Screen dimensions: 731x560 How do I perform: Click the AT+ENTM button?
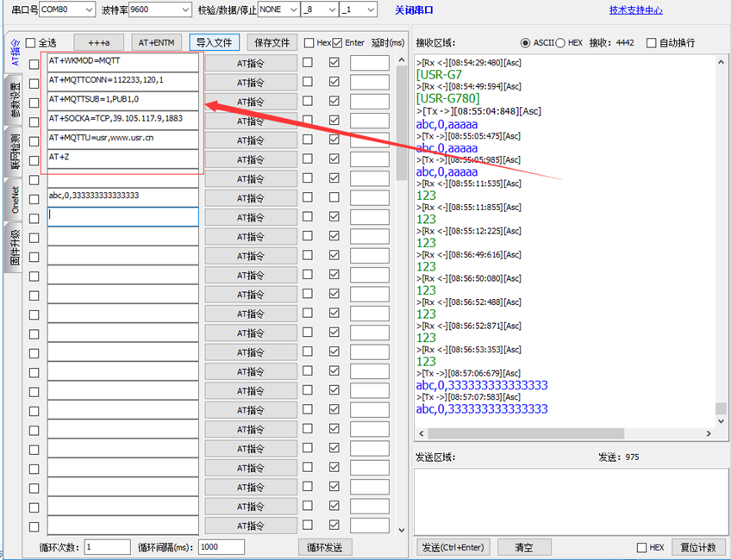[157, 43]
